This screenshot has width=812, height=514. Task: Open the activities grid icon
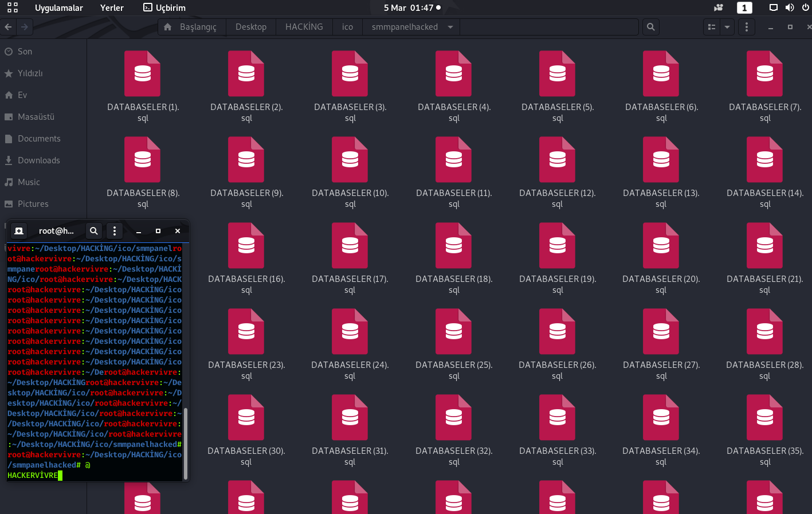(13, 7)
